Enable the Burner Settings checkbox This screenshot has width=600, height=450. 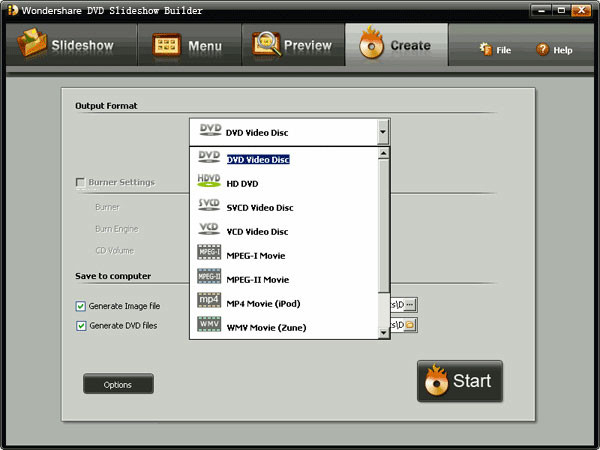coord(80,182)
